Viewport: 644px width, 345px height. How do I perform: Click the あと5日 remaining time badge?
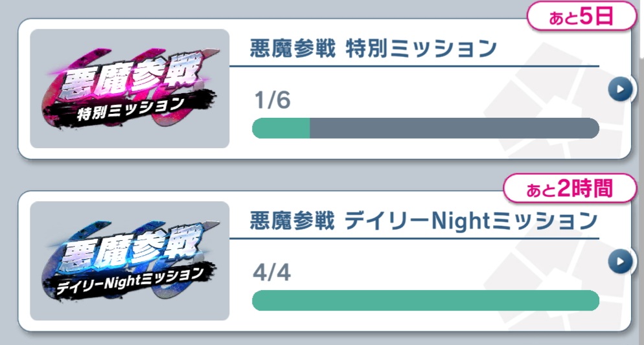(x=580, y=18)
